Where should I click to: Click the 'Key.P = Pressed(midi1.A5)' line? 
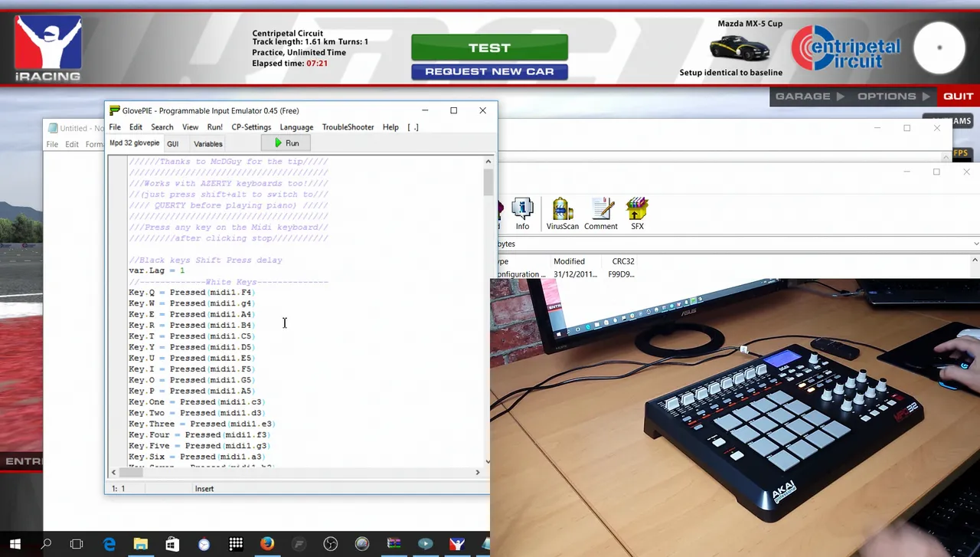tap(191, 391)
